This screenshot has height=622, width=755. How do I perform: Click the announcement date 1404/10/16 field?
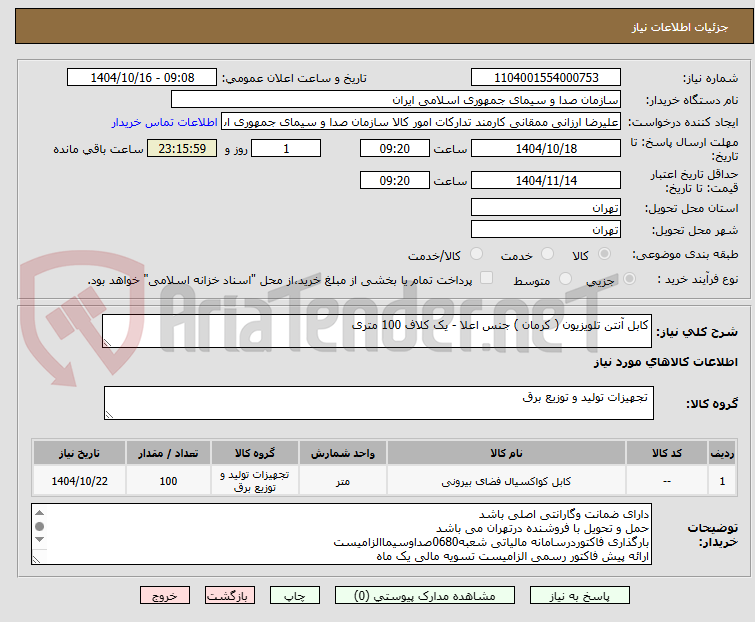142,78
